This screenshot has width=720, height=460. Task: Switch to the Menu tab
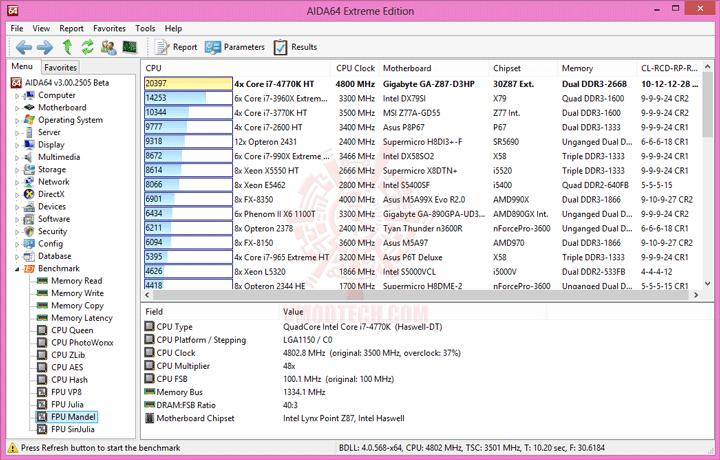pyautogui.click(x=22, y=67)
